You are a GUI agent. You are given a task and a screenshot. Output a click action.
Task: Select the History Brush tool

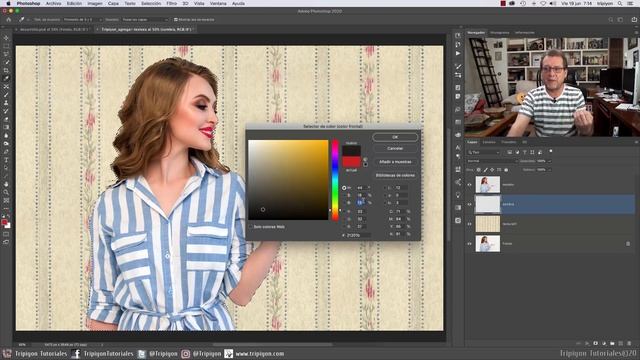coord(6,111)
